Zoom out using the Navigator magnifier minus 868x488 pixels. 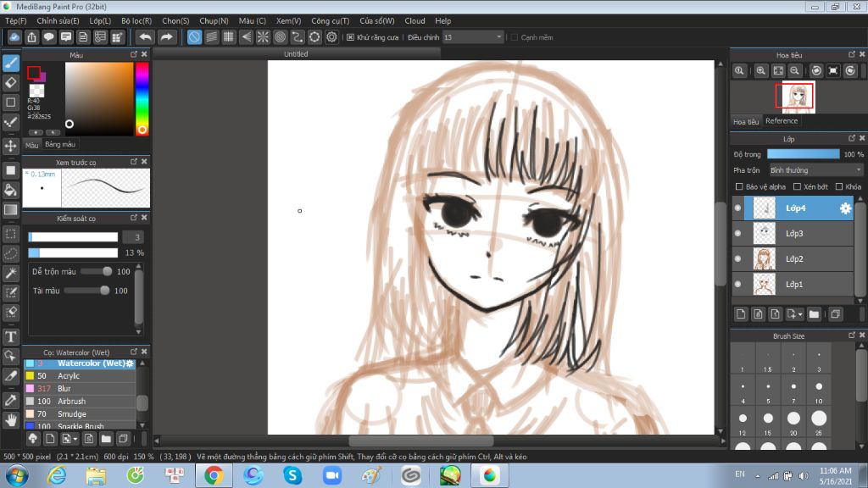(795, 71)
